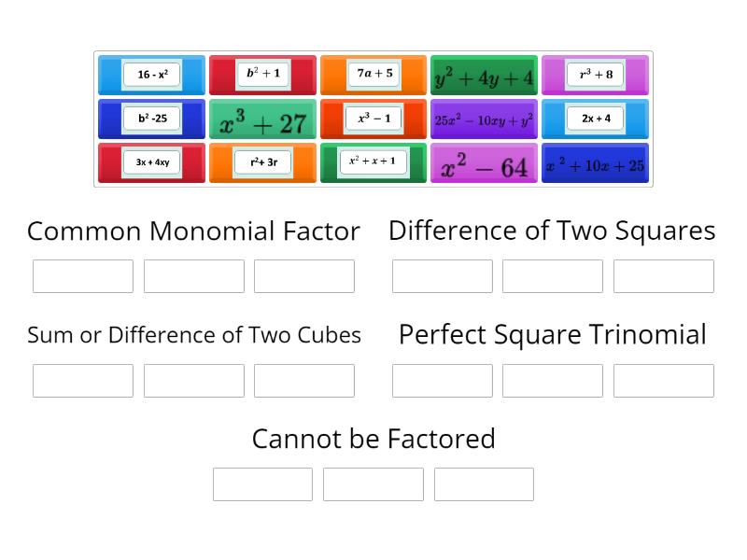Pick the "x³ - 1" tile
Screen dimensions: 747x560
tap(373, 119)
